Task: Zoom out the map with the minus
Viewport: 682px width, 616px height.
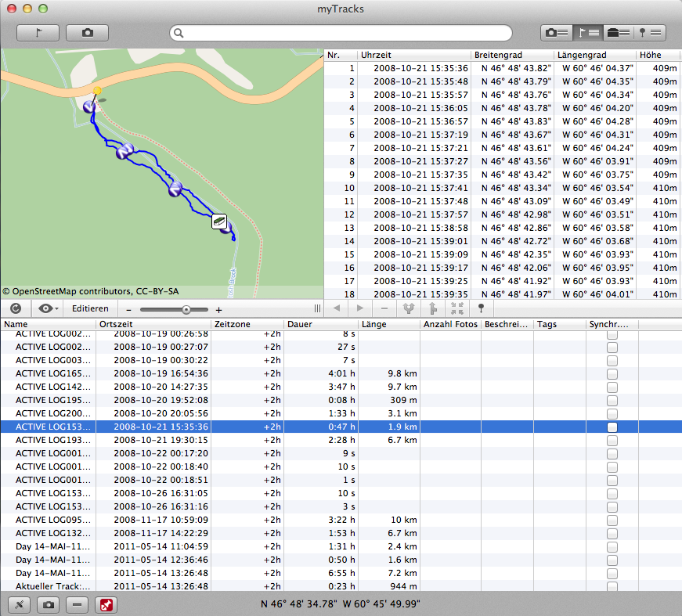Action: pyautogui.click(x=128, y=310)
